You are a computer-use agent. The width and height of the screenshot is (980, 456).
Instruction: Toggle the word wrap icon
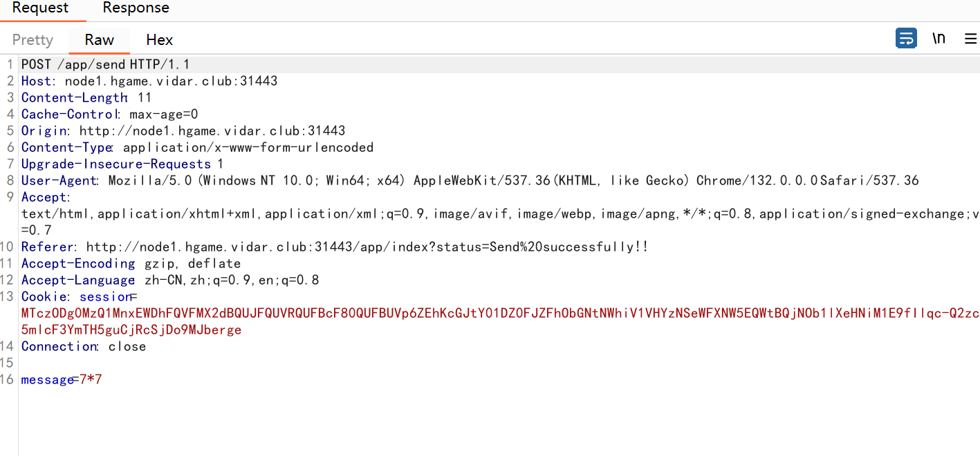pos(905,38)
